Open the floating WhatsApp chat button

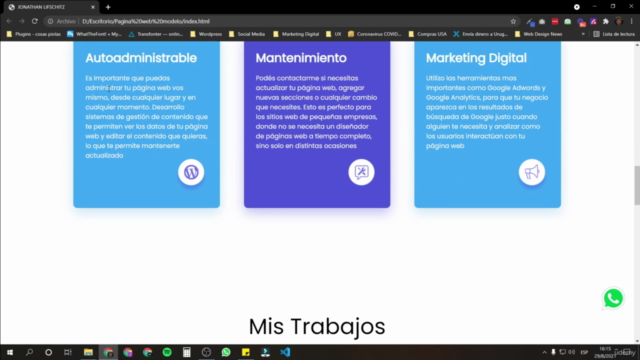[x=613, y=298]
